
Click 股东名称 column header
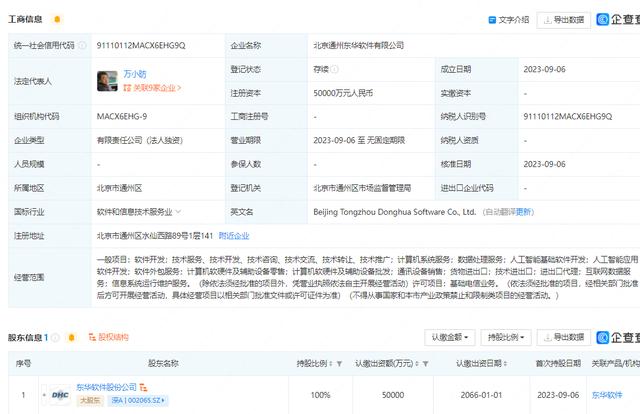click(163, 363)
